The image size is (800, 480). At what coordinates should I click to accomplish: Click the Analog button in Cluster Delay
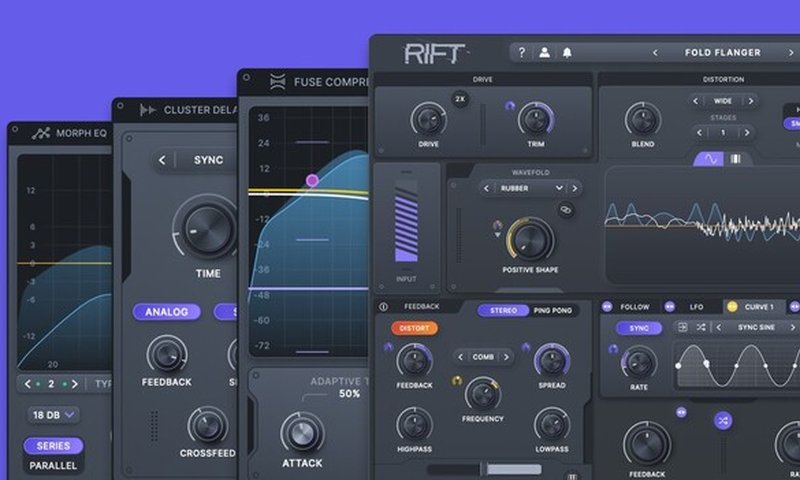(166, 312)
